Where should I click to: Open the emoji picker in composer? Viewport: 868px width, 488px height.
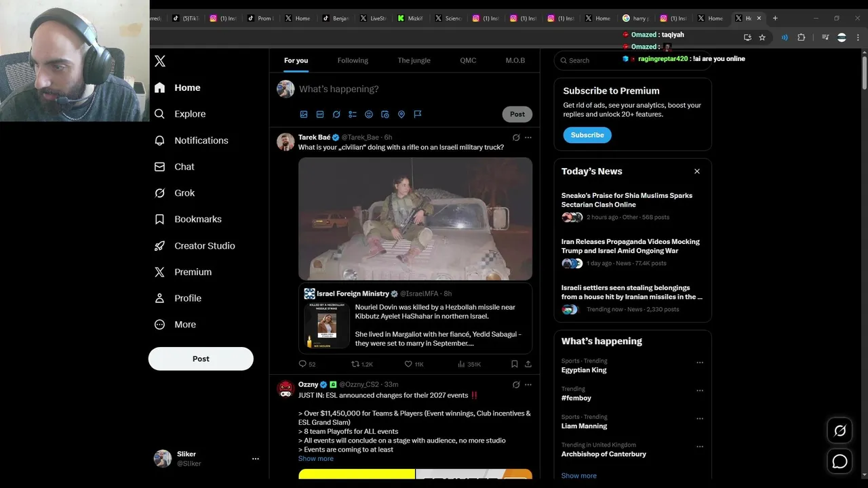[369, 115]
